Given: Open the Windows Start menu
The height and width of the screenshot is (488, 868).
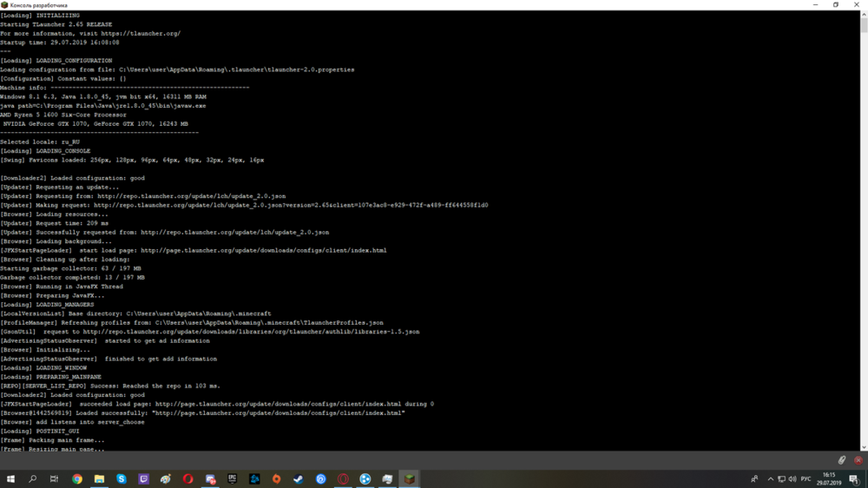Looking at the screenshot, I should (10, 478).
